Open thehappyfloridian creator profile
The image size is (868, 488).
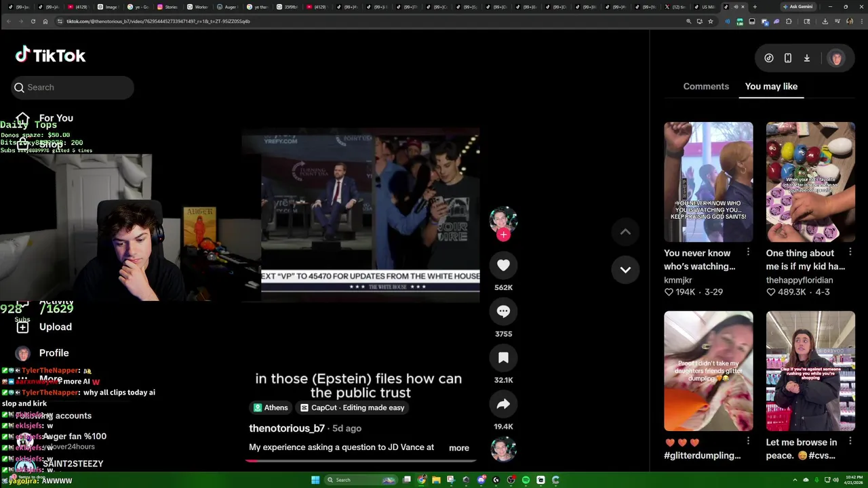pyautogui.click(x=800, y=280)
